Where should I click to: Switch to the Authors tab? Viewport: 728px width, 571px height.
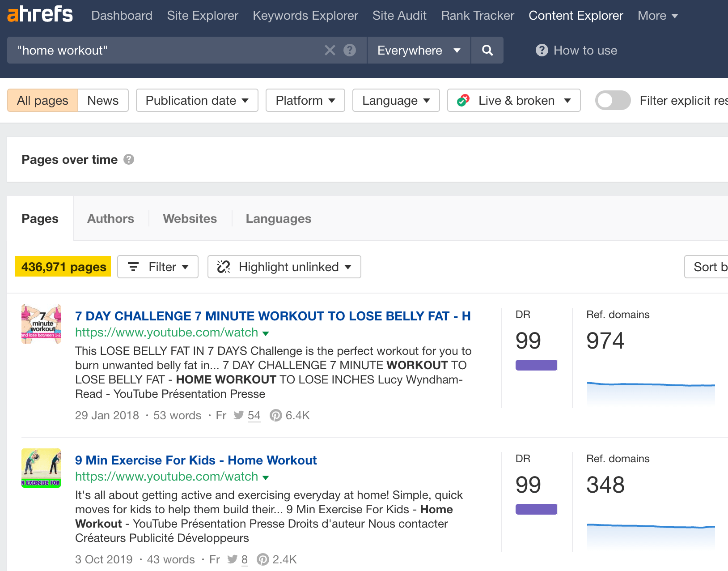110,218
